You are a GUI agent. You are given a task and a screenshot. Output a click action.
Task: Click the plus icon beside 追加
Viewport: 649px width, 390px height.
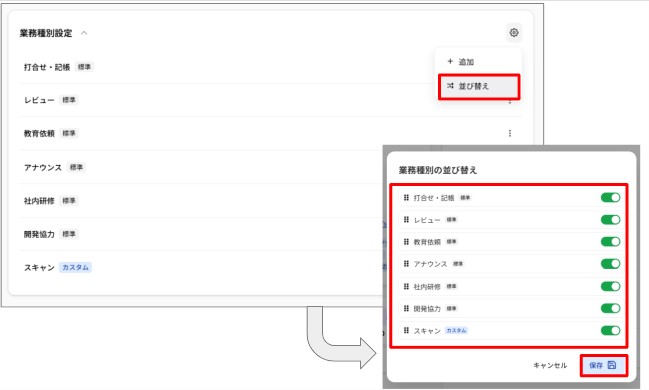pyautogui.click(x=450, y=61)
